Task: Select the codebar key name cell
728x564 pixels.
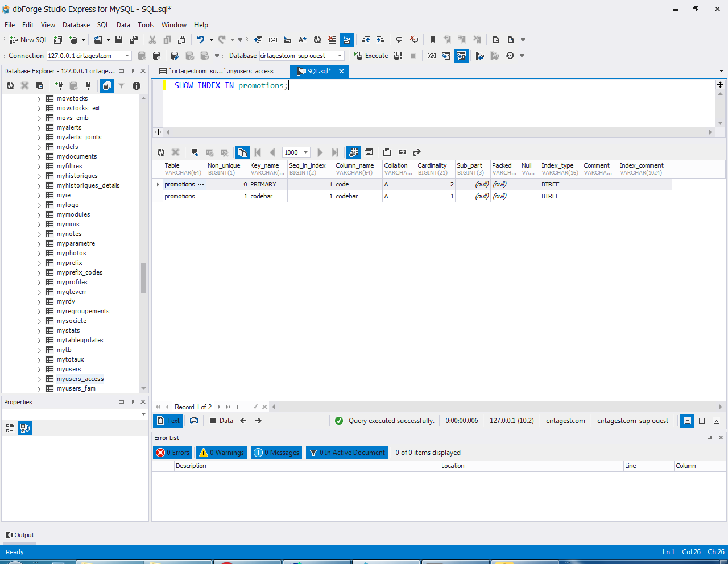Action: pos(267,196)
